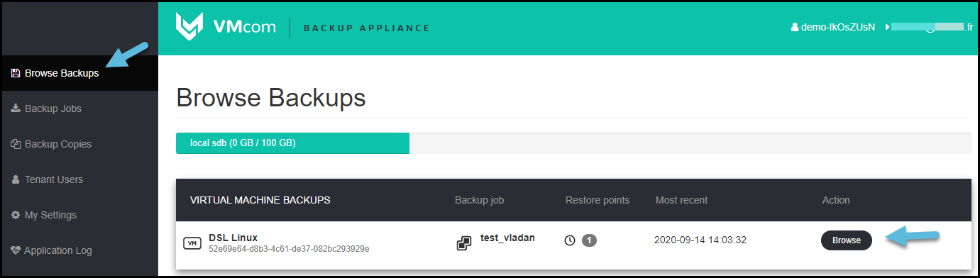Click the heartbeat icon beside Application Log
The width and height of the screenshot is (980, 278).
pyautogui.click(x=16, y=250)
